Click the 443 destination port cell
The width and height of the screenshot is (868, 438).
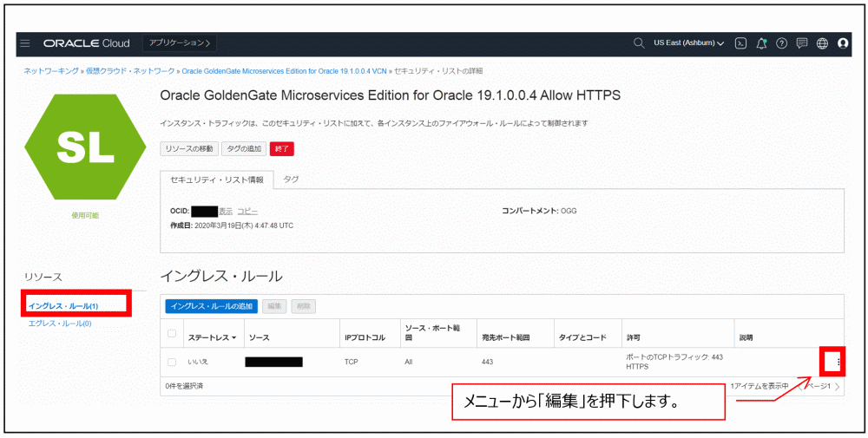click(488, 363)
